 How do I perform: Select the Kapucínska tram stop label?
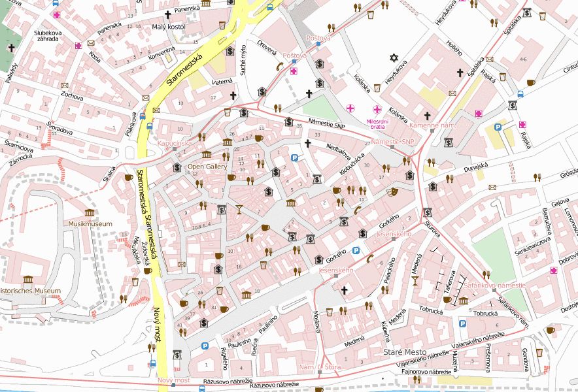click(175, 142)
